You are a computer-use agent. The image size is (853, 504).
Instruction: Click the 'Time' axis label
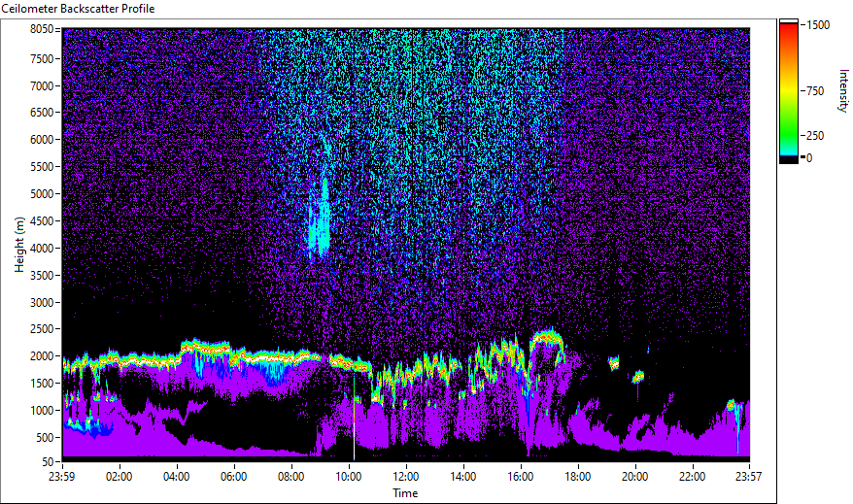(x=405, y=493)
